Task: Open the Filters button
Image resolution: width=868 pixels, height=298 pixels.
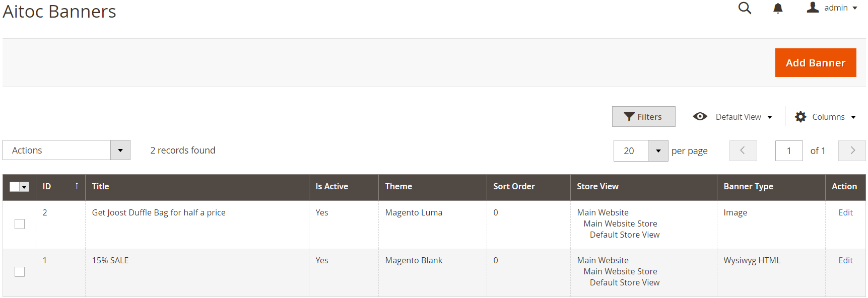Action: (644, 116)
